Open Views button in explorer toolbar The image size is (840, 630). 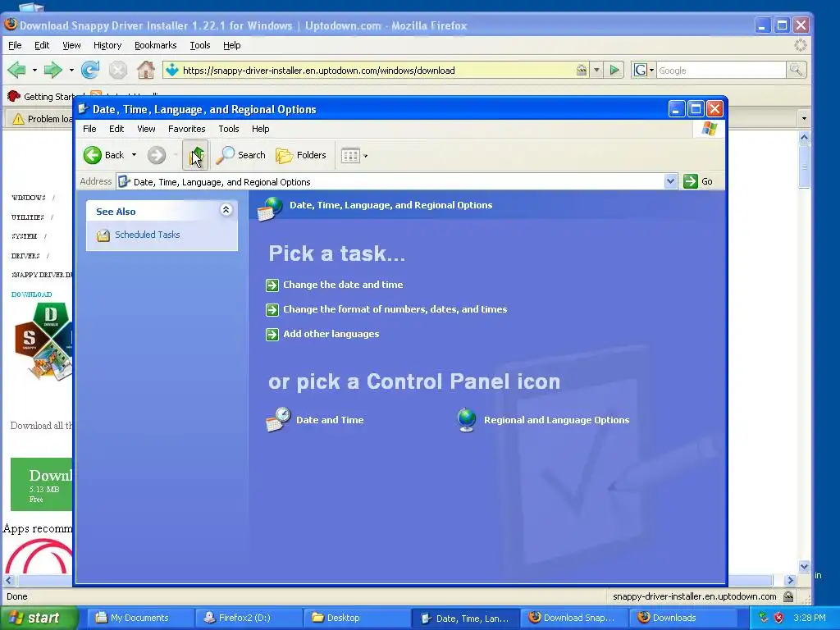pos(350,156)
